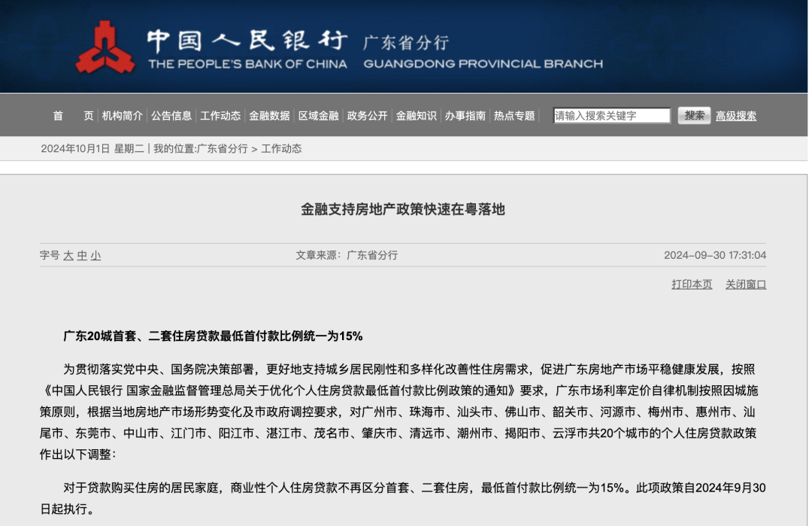Click the 中国人民银行 header title text
Image resolution: width=812 pixels, height=526 pixels.
pos(247,41)
